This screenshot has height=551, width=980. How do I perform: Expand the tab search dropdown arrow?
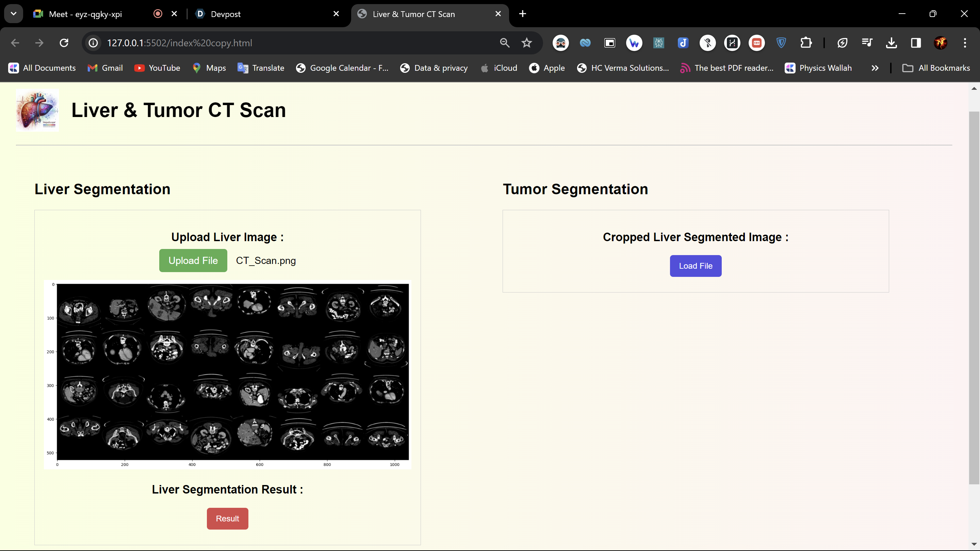pyautogui.click(x=14, y=14)
